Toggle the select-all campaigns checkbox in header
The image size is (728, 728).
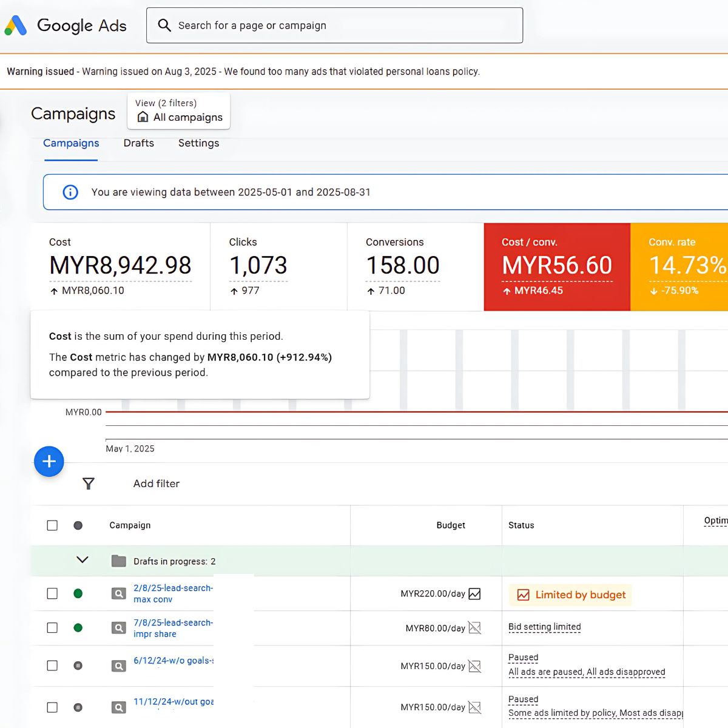tap(52, 525)
